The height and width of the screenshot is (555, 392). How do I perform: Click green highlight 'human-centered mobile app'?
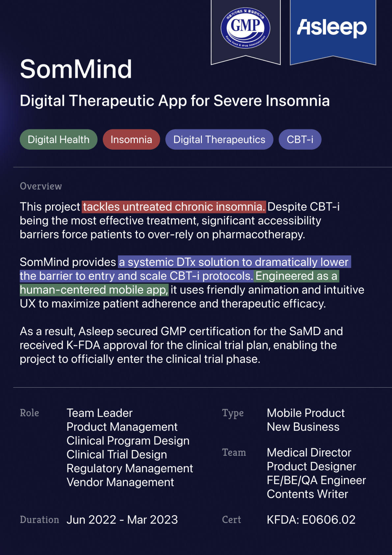94,290
